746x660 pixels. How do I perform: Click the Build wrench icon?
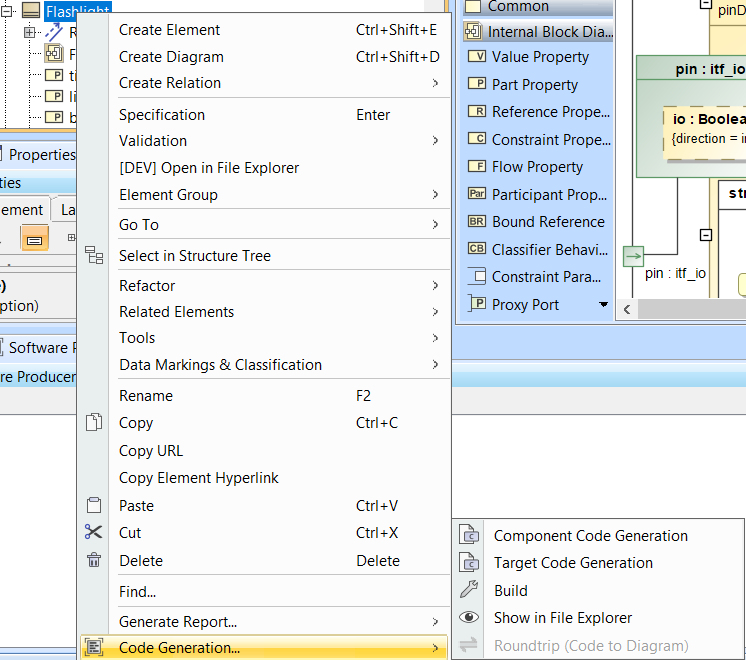point(469,591)
